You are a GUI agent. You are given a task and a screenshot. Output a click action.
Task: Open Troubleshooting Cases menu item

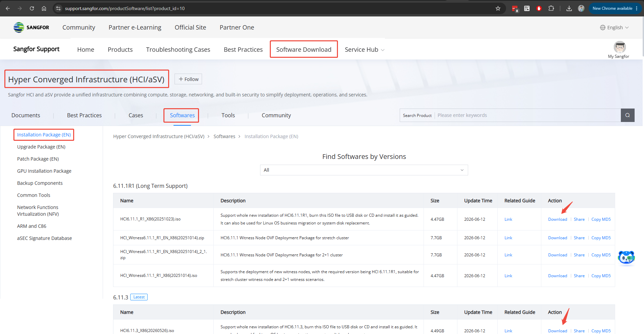(x=178, y=49)
